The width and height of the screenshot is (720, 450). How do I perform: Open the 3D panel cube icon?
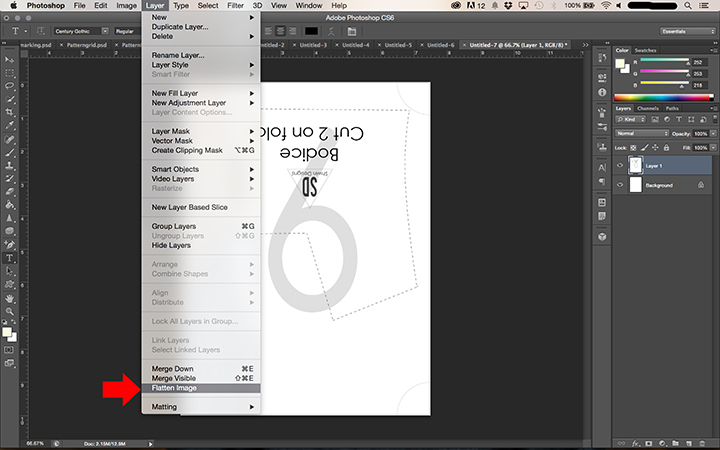click(602, 236)
